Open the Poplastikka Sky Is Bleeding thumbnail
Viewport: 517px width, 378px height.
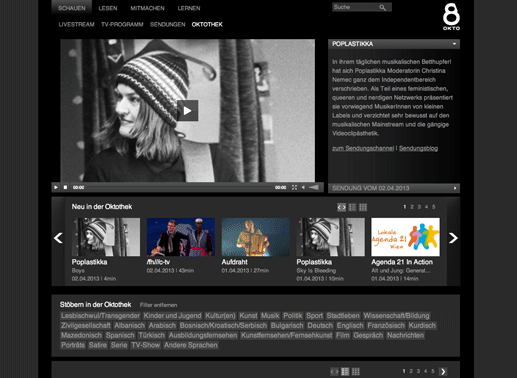[331, 237]
